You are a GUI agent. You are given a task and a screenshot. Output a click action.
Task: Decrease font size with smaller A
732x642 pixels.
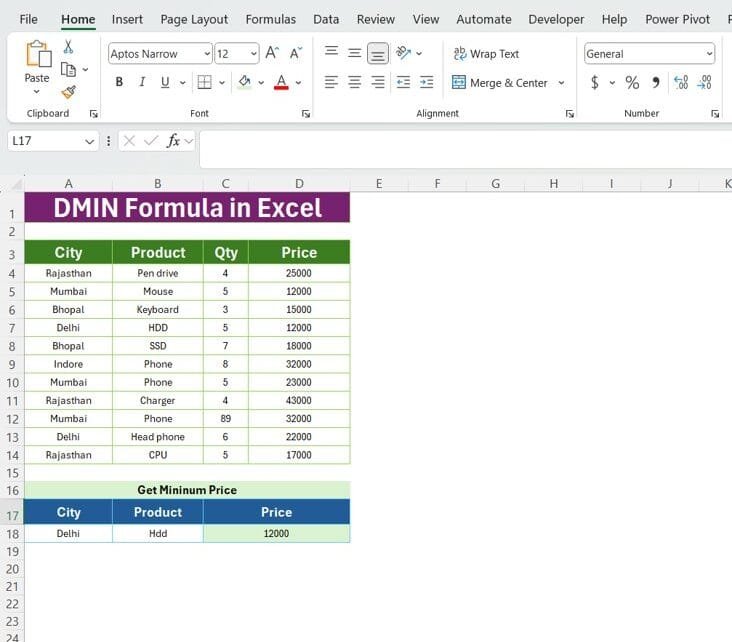point(296,53)
